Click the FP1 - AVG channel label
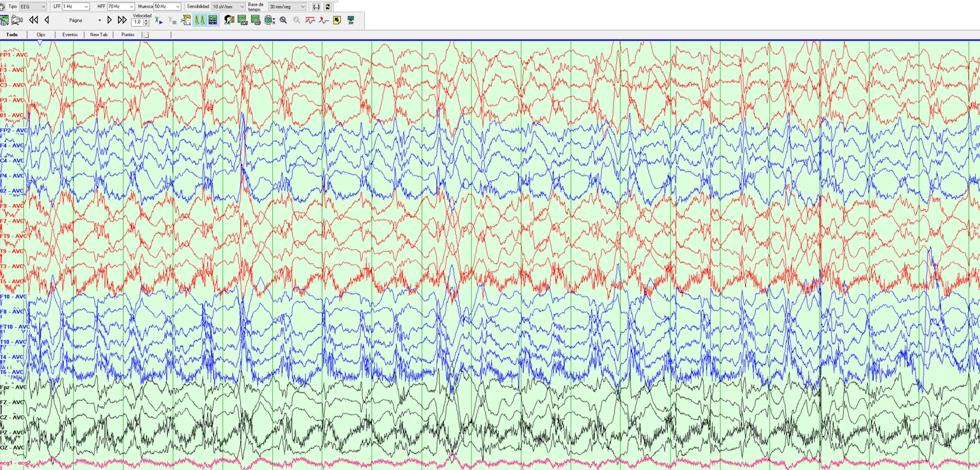The height and width of the screenshot is (470, 980). point(13,55)
